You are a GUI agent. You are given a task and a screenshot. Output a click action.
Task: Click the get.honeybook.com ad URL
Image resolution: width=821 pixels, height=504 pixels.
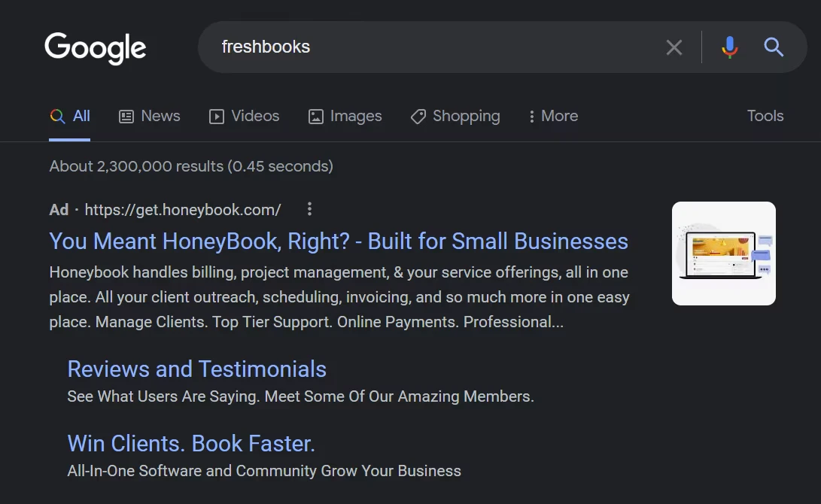tap(183, 209)
